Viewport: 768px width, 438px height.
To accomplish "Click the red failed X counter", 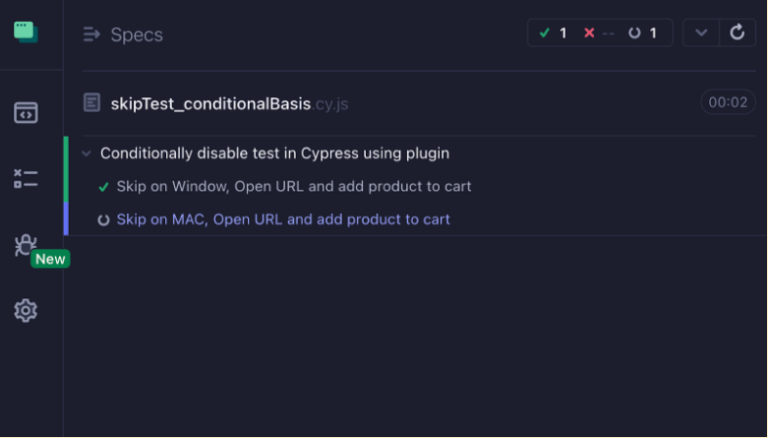I will coord(590,33).
